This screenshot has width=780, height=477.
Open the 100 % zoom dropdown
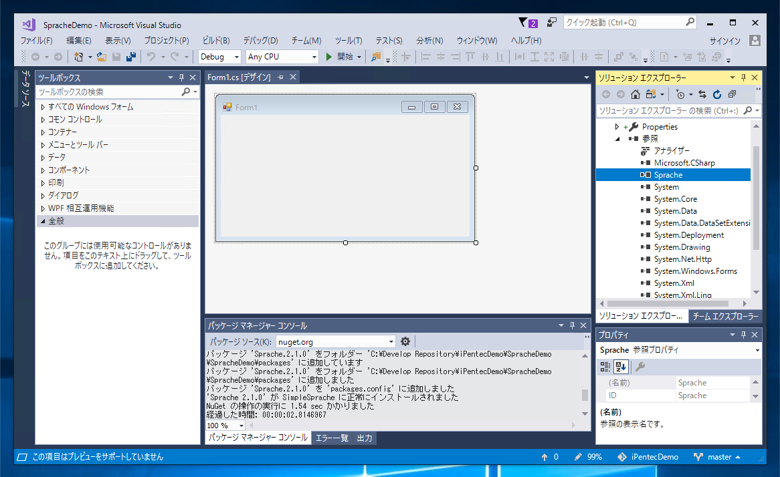point(241,426)
